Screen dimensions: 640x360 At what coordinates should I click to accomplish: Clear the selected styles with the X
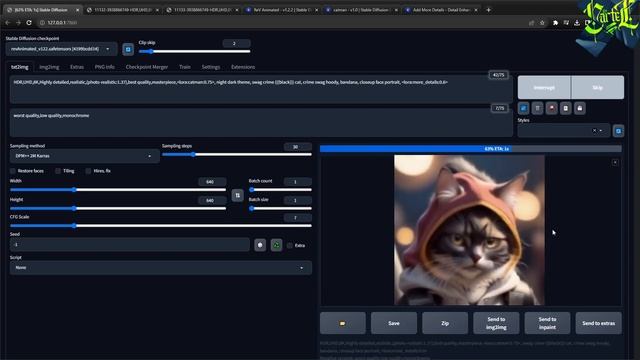pyautogui.click(x=594, y=131)
